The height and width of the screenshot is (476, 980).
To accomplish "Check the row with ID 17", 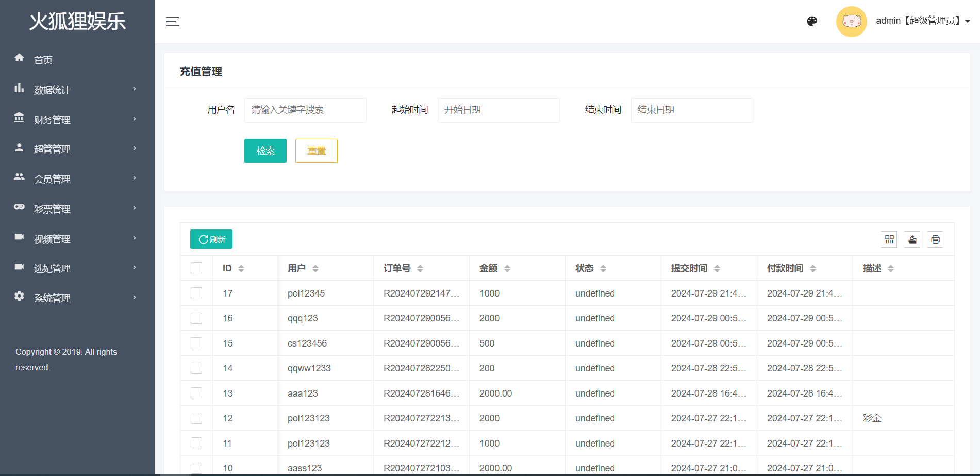I will tap(196, 293).
